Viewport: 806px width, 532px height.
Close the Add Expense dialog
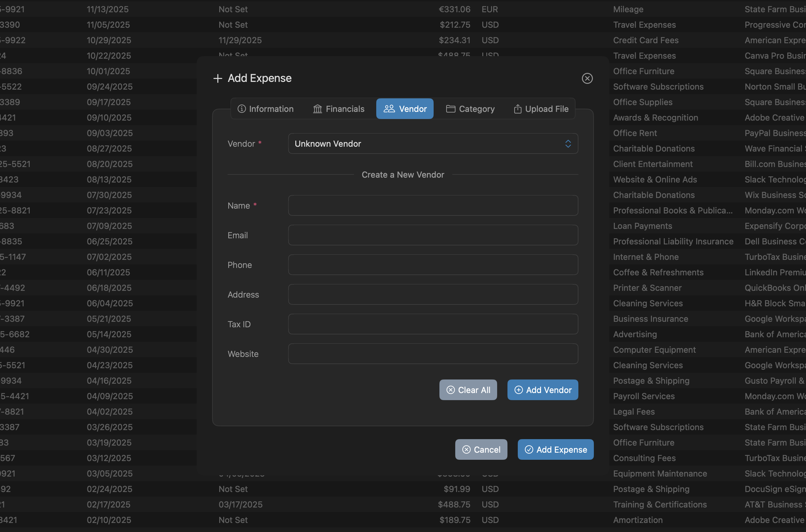pyautogui.click(x=587, y=78)
